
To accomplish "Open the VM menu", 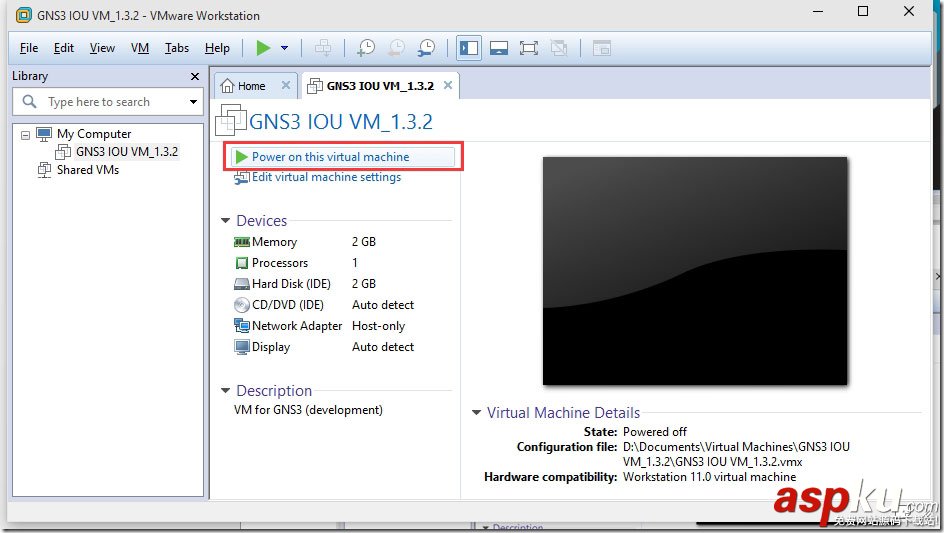I will (x=140, y=48).
